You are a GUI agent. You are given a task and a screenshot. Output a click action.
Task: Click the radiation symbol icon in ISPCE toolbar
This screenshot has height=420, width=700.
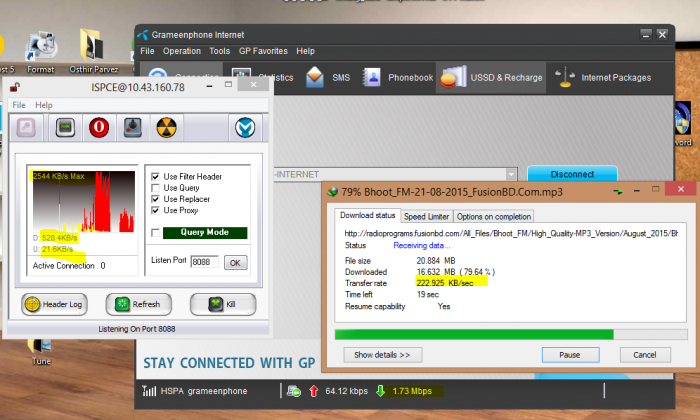(x=167, y=128)
